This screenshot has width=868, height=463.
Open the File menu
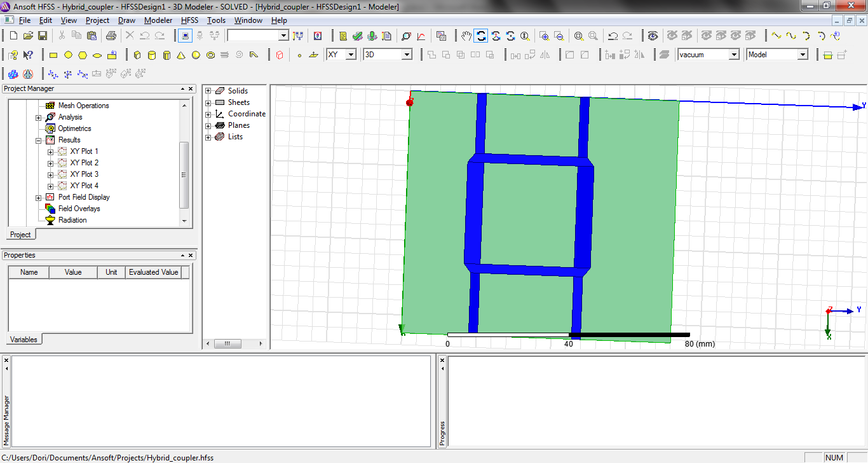(25, 20)
